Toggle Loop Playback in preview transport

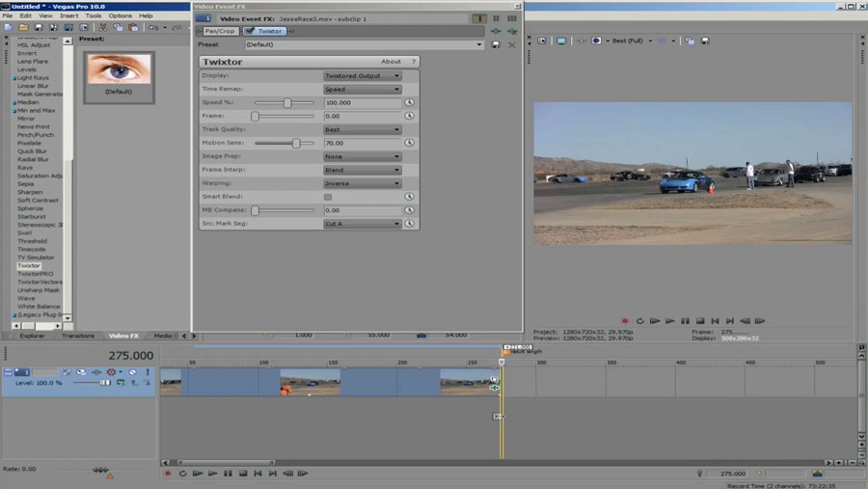pos(640,320)
